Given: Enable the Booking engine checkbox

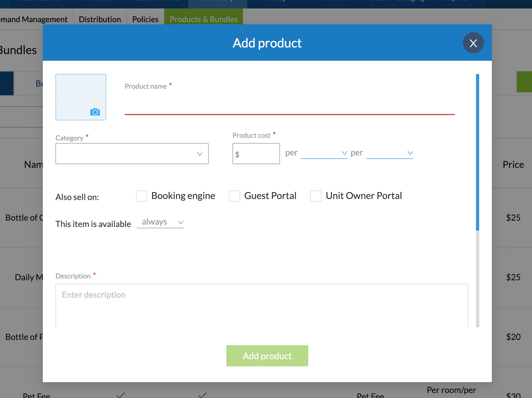Looking at the screenshot, I should click(142, 196).
